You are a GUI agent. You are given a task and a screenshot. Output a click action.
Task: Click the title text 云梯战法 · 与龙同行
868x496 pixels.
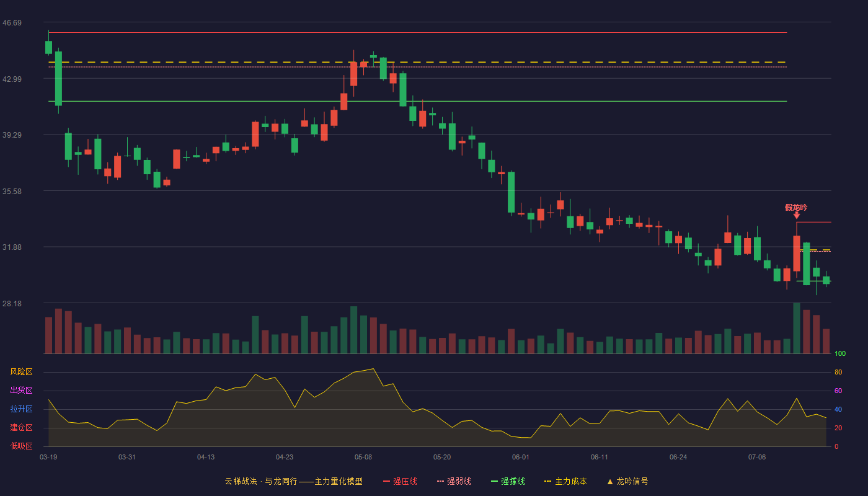click(261, 481)
